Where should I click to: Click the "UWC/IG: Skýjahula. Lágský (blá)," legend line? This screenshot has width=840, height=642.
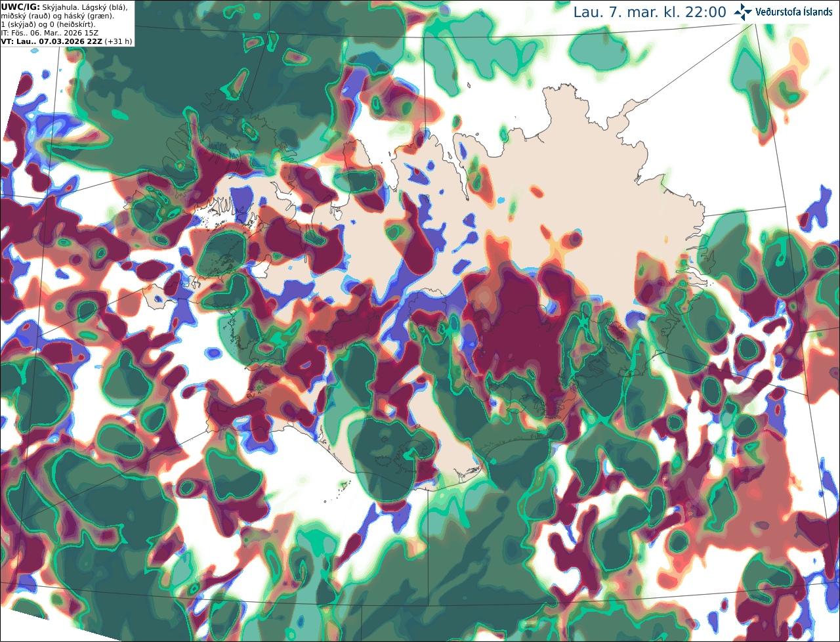coord(64,7)
